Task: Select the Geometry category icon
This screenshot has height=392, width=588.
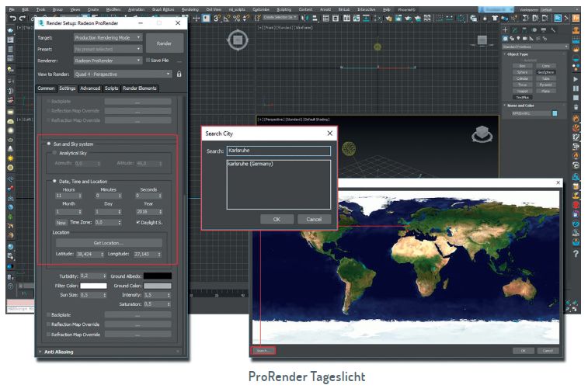Action: (x=505, y=38)
